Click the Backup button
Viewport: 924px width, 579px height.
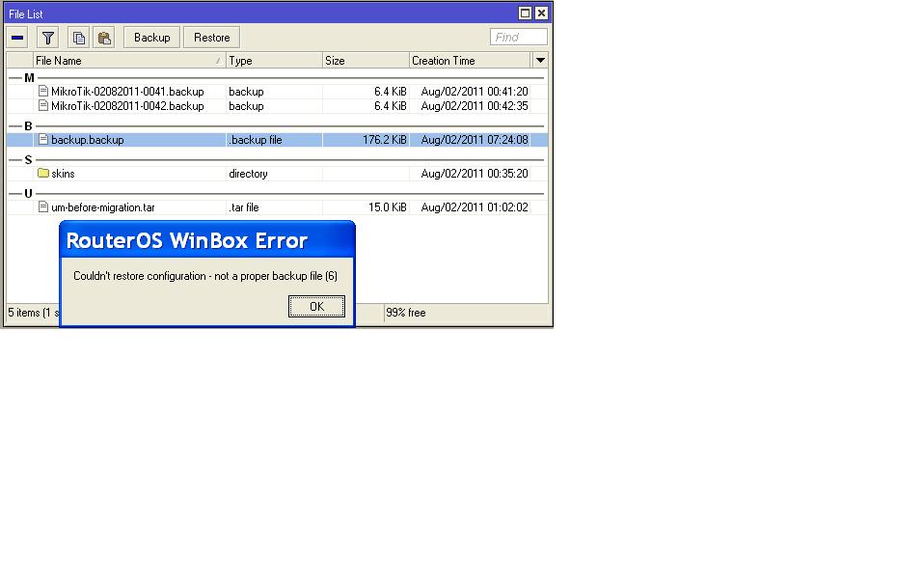(x=151, y=38)
